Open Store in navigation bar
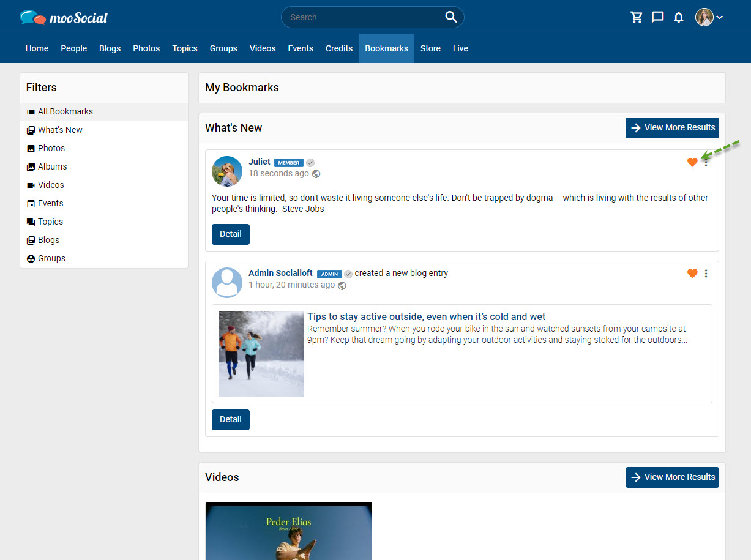This screenshot has width=751, height=560. [x=430, y=48]
